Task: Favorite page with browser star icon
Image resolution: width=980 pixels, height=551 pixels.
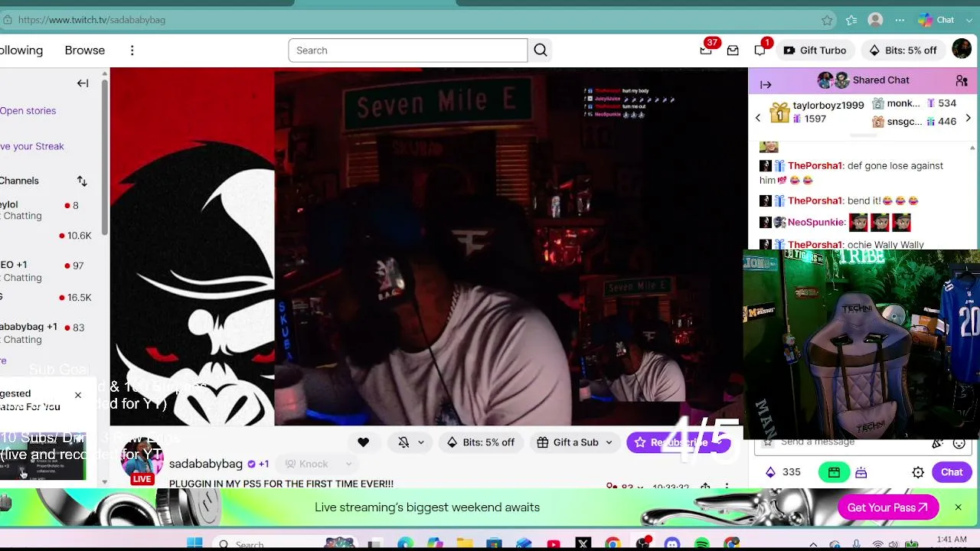Action: click(x=827, y=20)
